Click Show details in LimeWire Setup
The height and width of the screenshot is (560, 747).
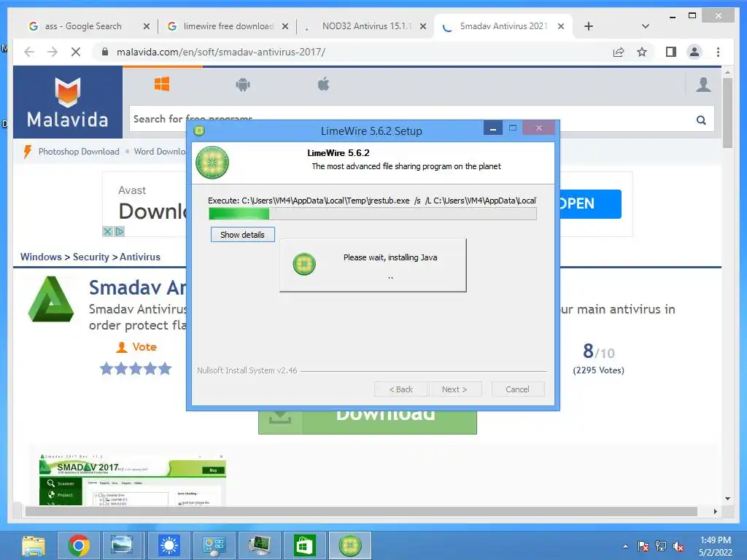click(242, 235)
